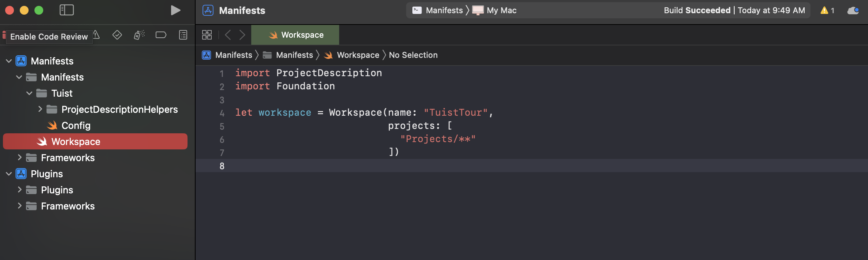Open the Build Succeeded activity status
The width and height of the screenshot is (868, 260).
click(x=734, y=10)
